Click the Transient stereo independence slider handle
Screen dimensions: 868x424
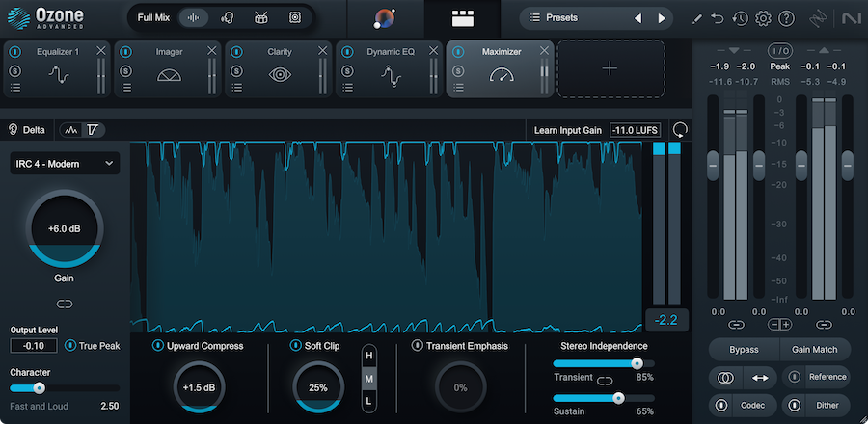(x=637, y=363)
